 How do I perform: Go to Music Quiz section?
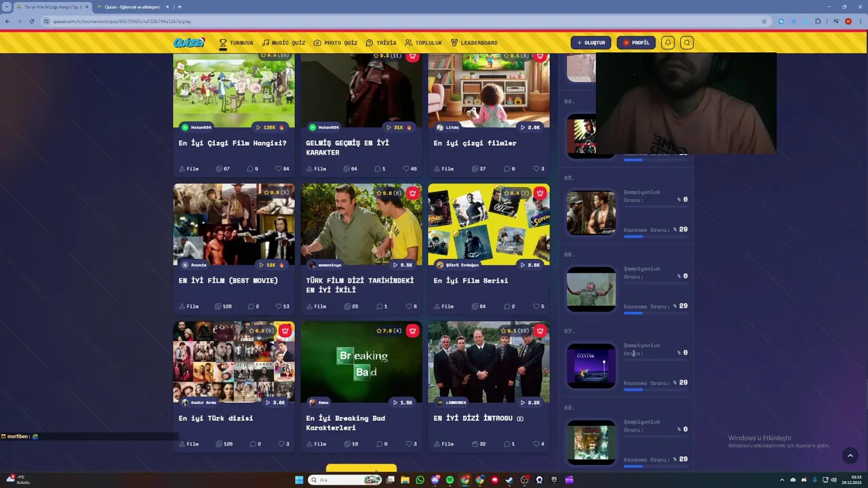point(284,43)
